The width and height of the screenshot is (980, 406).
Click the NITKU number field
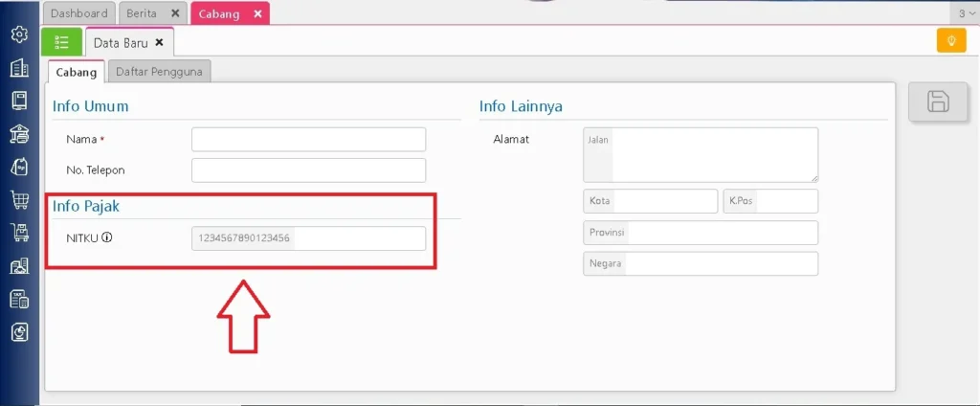coord(309,238)
